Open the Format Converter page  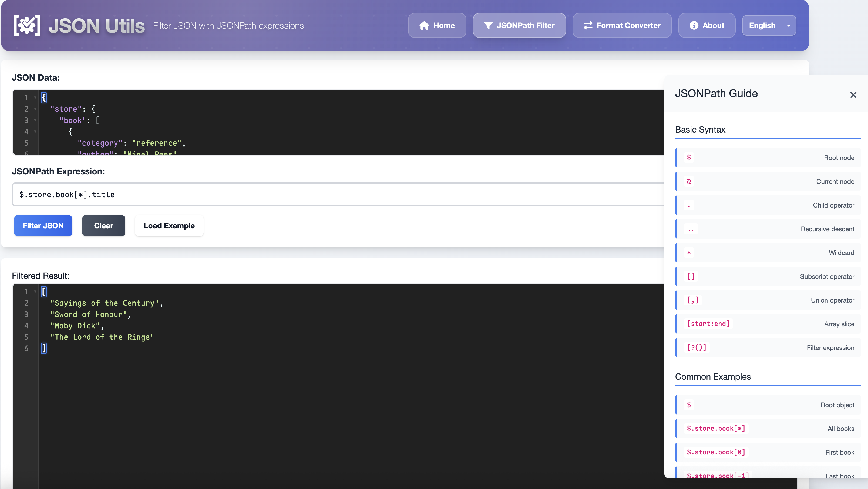click(622, 25)
